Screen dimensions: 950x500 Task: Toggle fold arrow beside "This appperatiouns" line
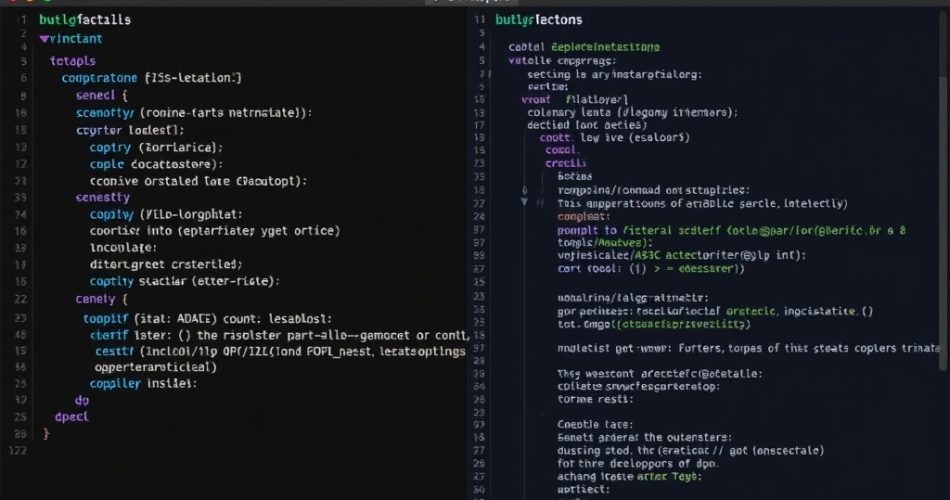tap(524, 202)
